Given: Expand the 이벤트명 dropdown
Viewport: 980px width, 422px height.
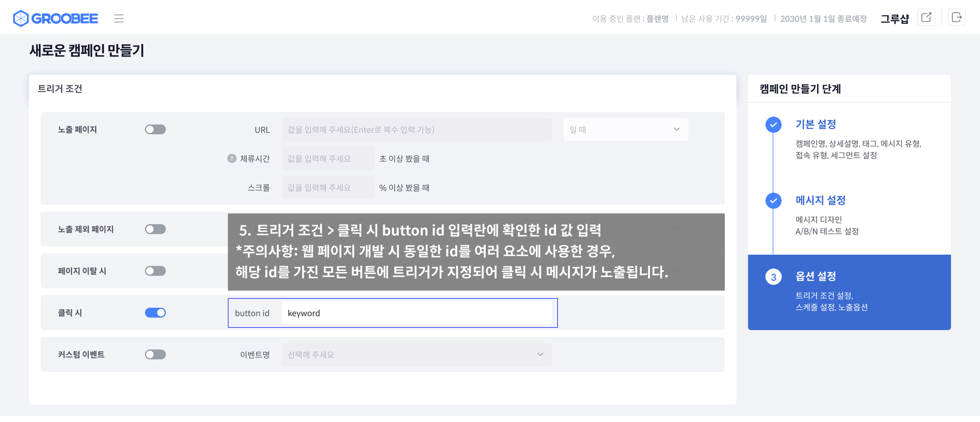Looking at the screenshot, I should (416, 354).
